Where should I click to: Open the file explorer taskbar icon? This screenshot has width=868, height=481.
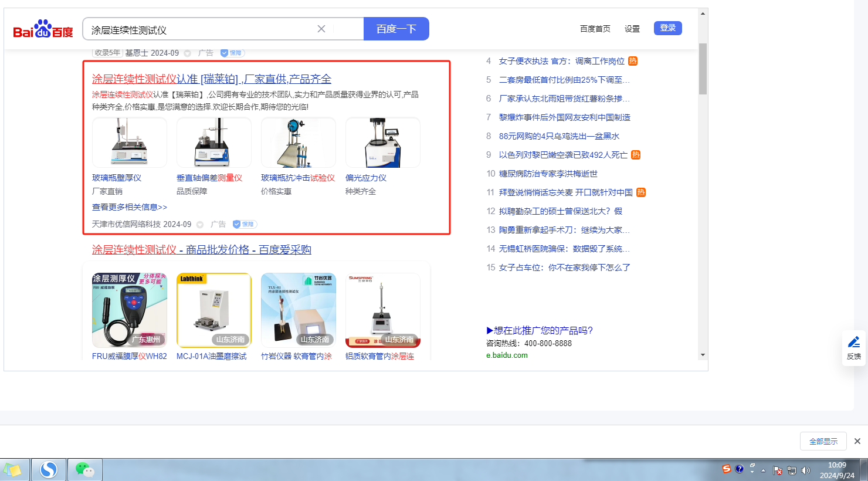point(12,470)
